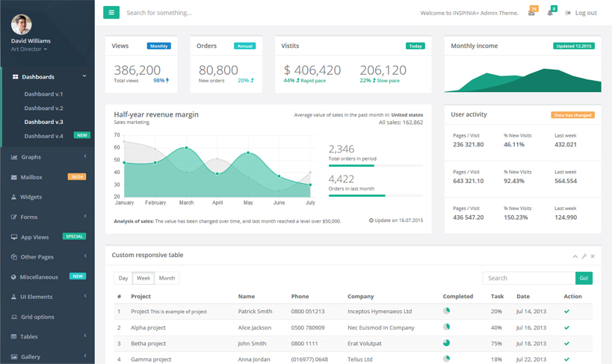Collapse table panel with chevron up

(x=575, y=256)
